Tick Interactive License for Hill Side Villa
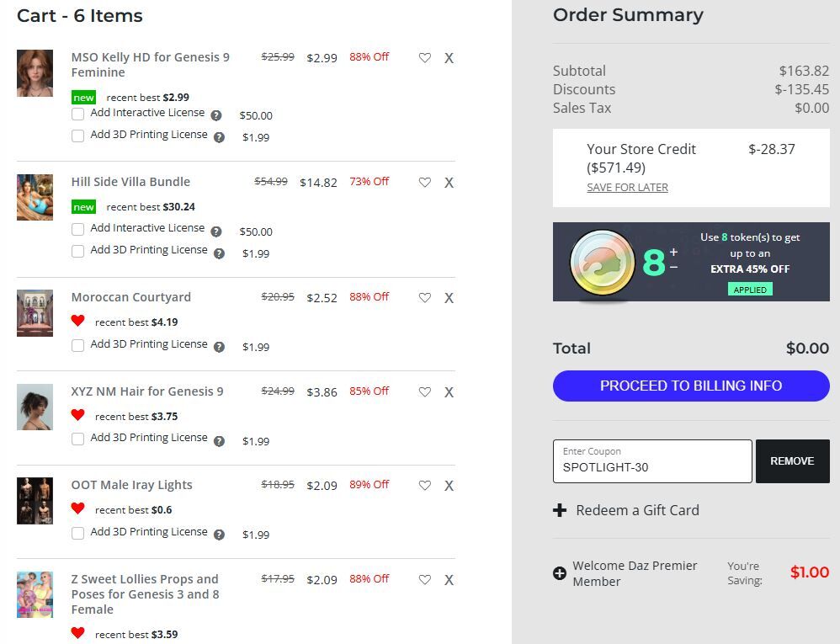840x644 pixels. point(78,229)
